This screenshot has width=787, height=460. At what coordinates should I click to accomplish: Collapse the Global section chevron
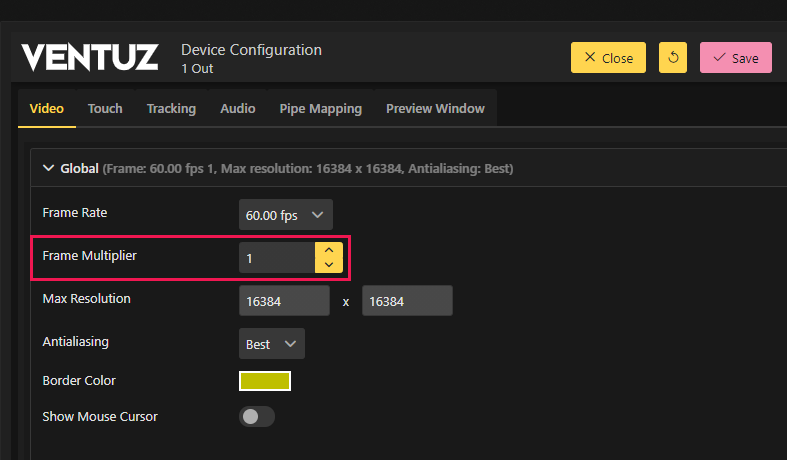click(48, 169)
